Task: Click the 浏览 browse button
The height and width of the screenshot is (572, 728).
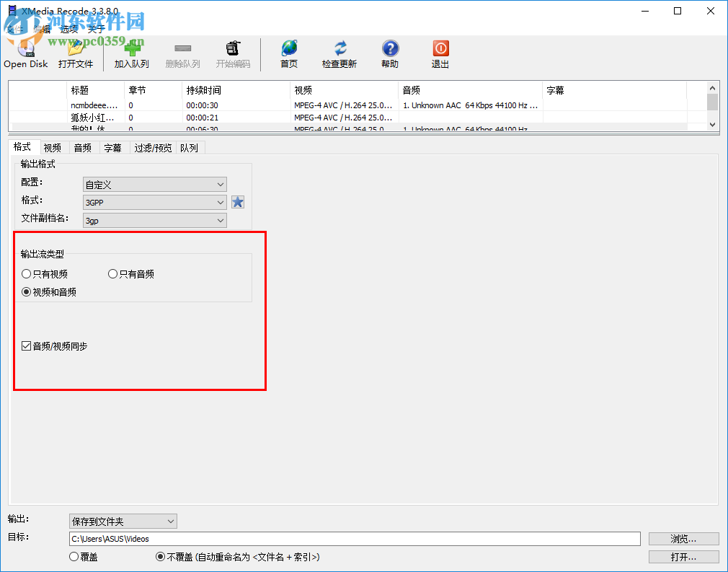Action: pyautogui.click(x=683, y=538)
